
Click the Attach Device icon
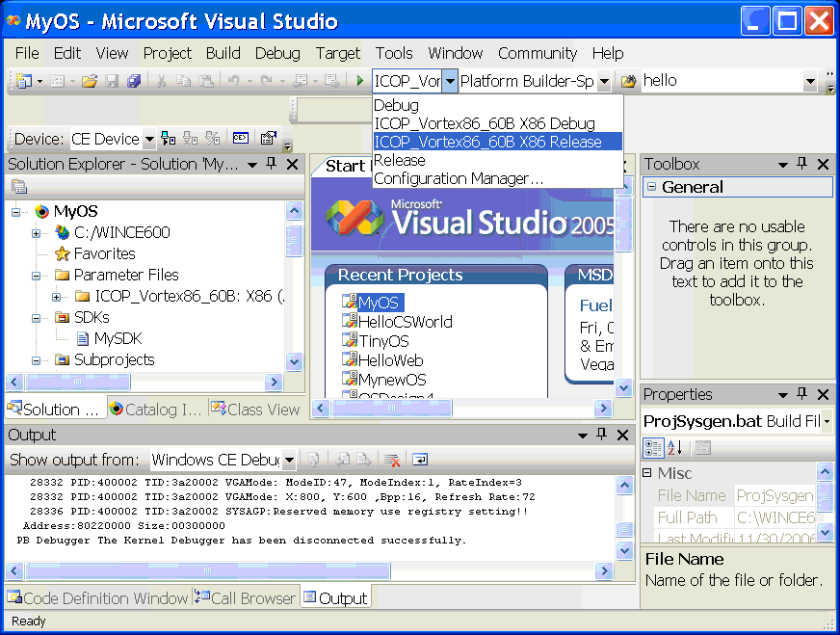[169, 139]
